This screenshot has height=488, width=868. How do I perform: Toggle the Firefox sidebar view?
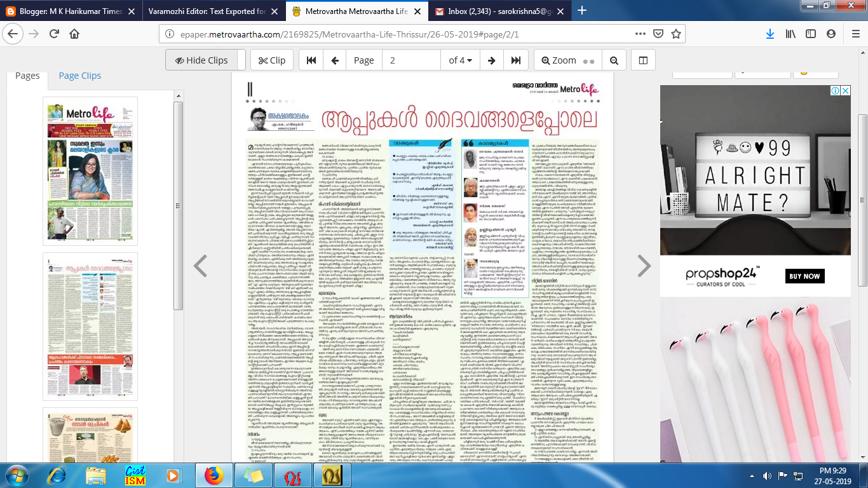tap(810, 34)
